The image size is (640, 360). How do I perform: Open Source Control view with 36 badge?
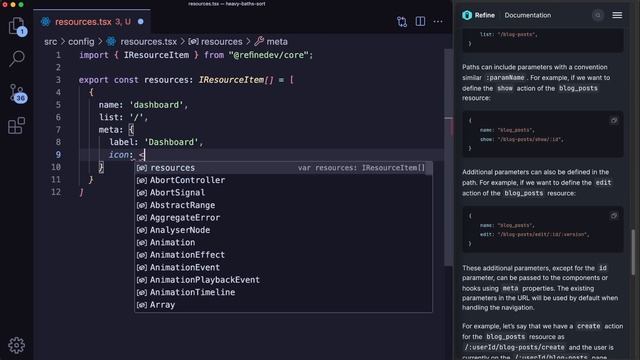17,93
